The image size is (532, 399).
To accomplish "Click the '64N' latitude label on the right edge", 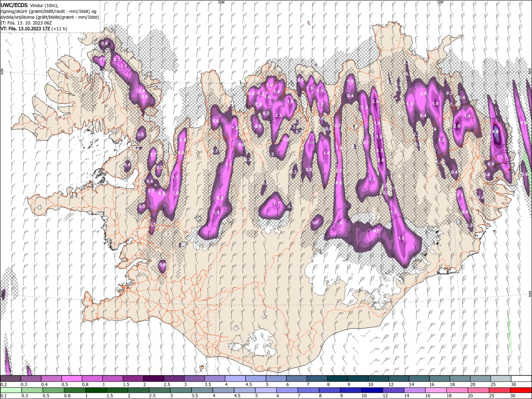I will coord(530,294).
